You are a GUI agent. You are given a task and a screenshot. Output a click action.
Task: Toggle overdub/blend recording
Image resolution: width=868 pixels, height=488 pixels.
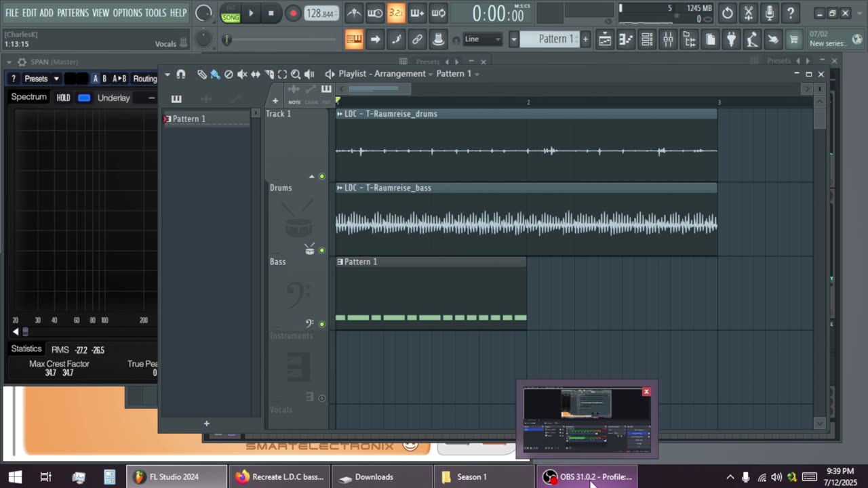tap(417, 13)
